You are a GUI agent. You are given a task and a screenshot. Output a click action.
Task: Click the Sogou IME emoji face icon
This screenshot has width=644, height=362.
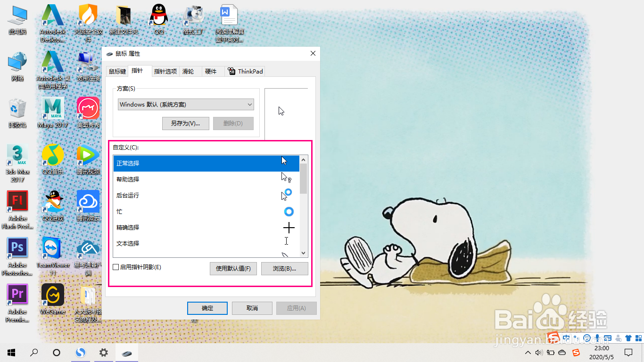[x=587, y=338]
